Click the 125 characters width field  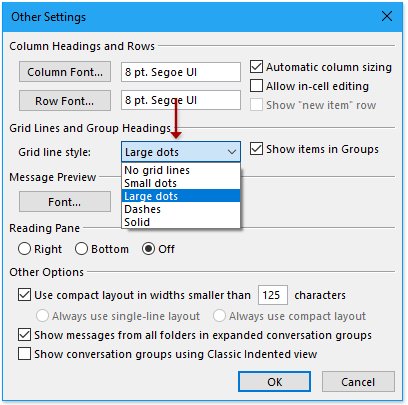[273, 295]
